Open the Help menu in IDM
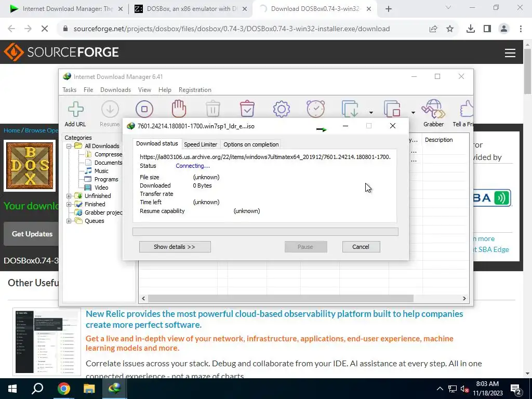 pyautogui.click(x=165, y=90)
